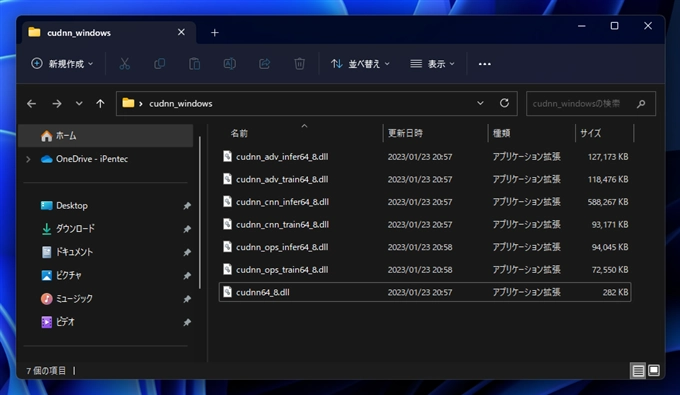Select OneDrive - iPentec in sidebar
This screenshot has height=395, width=680.
point(92,159)
